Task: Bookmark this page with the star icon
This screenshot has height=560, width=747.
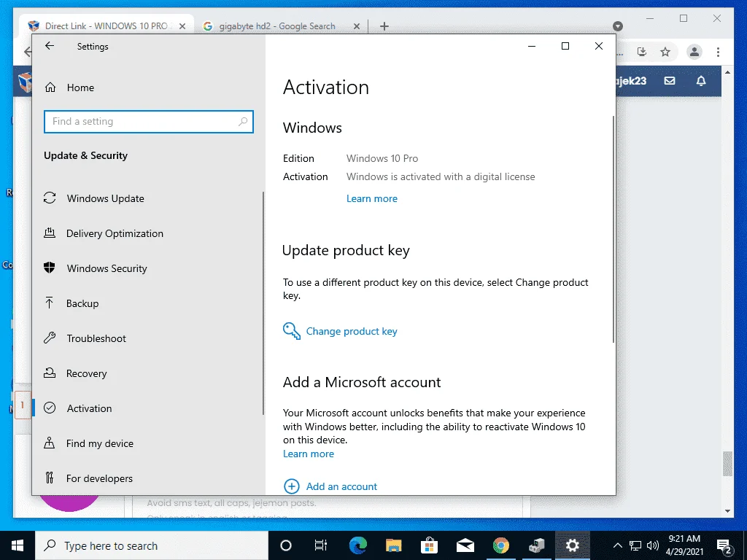Action: pyautogui.click(x=665, y=52)
